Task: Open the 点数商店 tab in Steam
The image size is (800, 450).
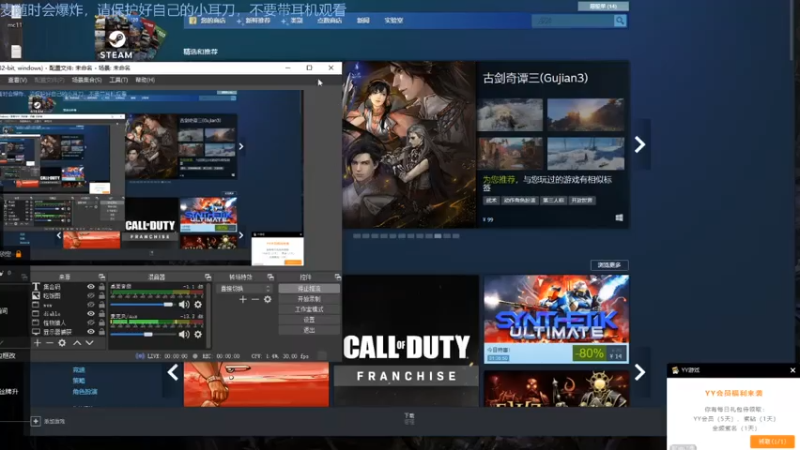Action: (x=330, y=20)
